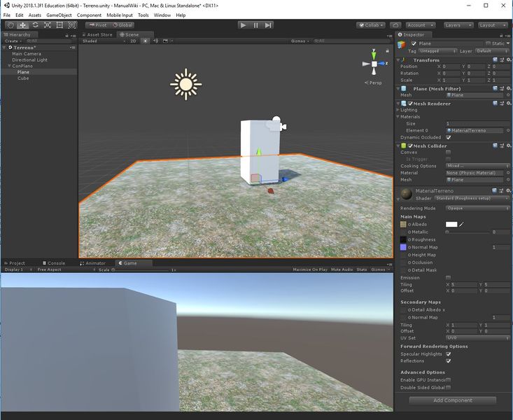Step one frame forward

(x=268, y=25)
